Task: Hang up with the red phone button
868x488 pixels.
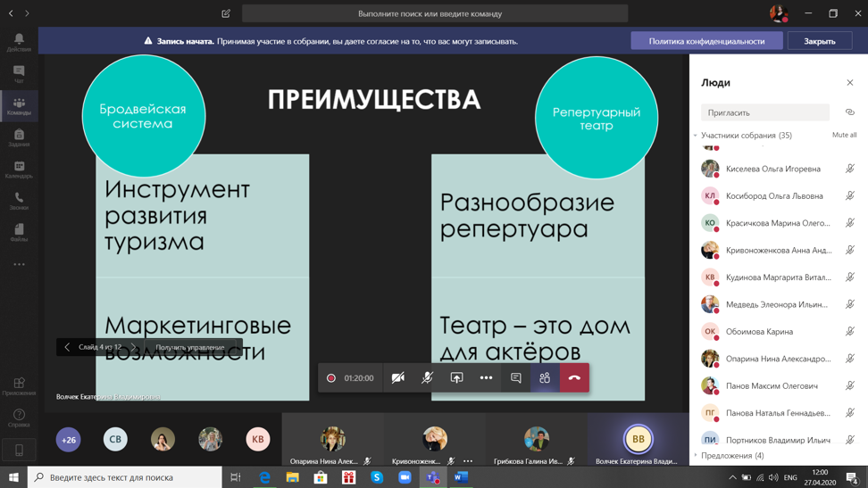Action: point(574,378)
